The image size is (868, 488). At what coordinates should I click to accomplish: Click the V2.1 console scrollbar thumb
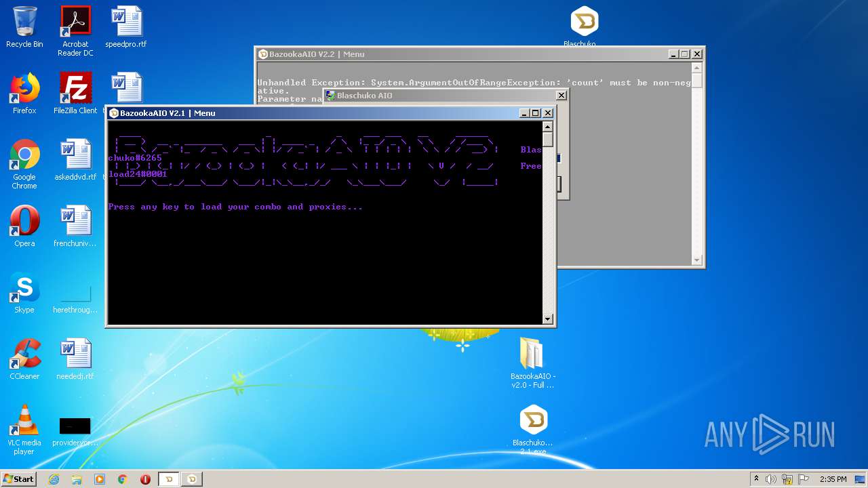tap(548, 140)
